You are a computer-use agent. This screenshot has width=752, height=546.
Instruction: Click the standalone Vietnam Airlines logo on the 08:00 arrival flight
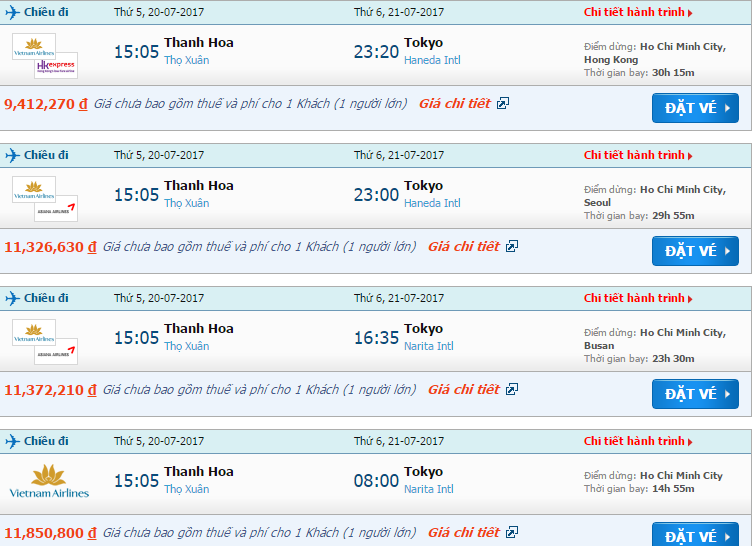(48, 480)
